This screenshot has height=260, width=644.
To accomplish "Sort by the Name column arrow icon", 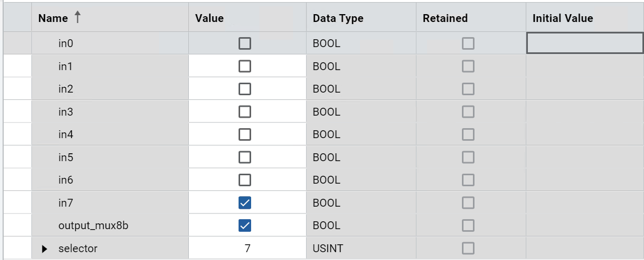I will 77,18.
